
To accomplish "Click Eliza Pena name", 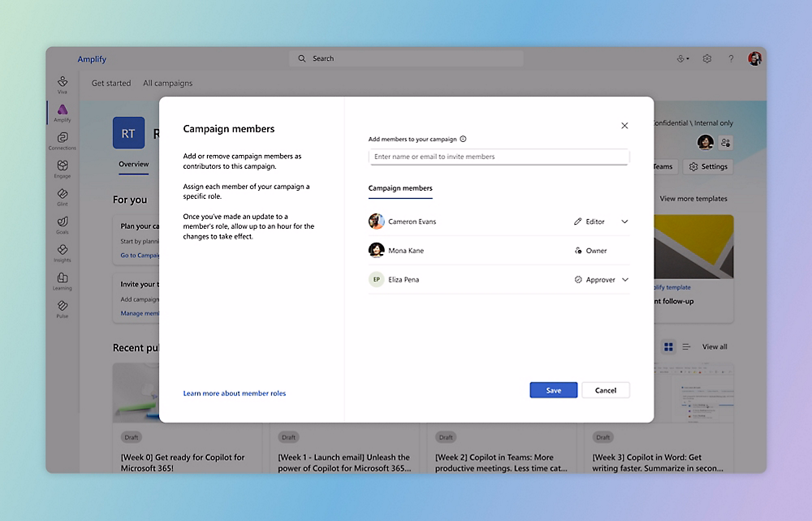I will coord(404,279).
